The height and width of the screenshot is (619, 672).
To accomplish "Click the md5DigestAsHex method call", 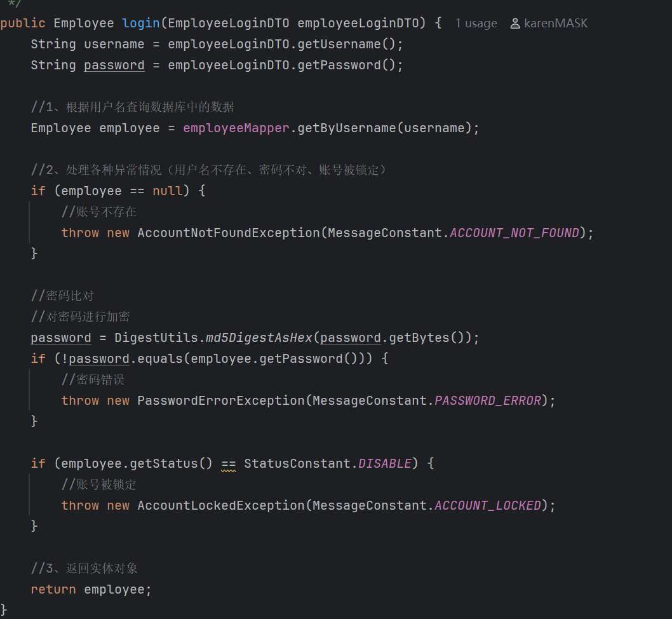I will [259, 338].
